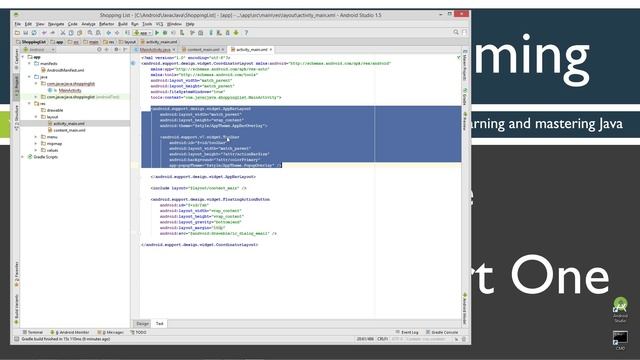
Task: Click the Open folder toolbar icon
Action: coord(17,33)
